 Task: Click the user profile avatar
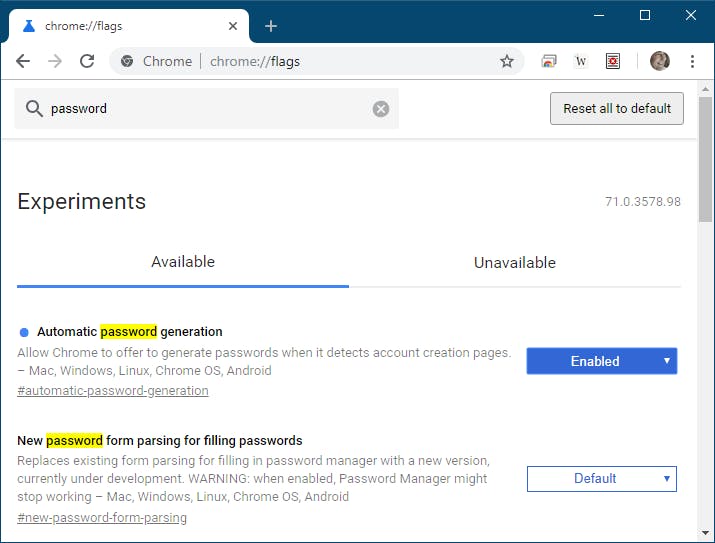(659, 61)
